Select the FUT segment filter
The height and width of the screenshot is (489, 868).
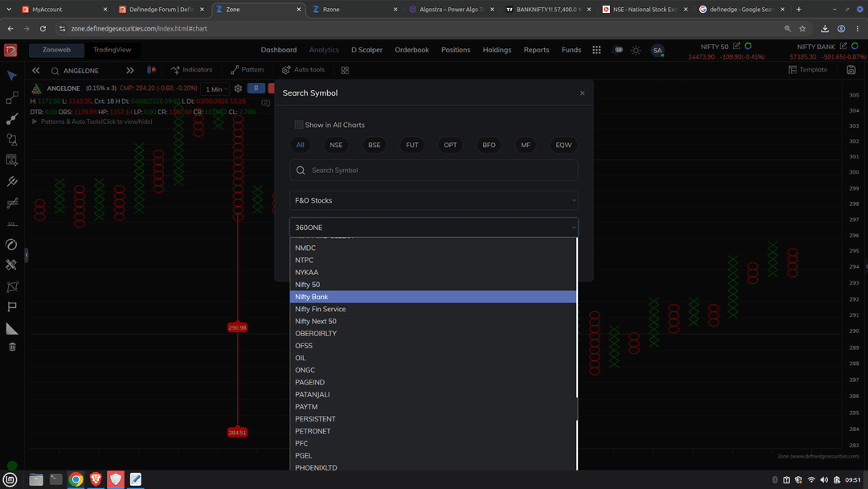pyautogui.click(x=411, y=145)
